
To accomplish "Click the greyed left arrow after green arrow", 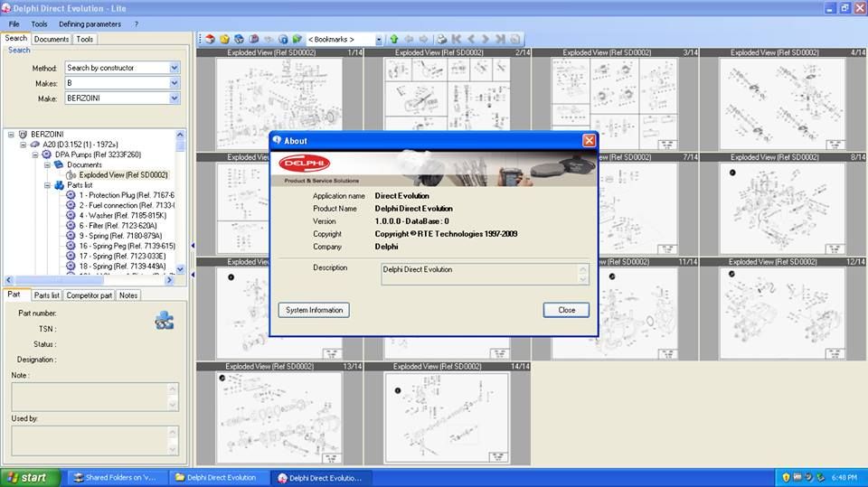I will pos(409,39).
